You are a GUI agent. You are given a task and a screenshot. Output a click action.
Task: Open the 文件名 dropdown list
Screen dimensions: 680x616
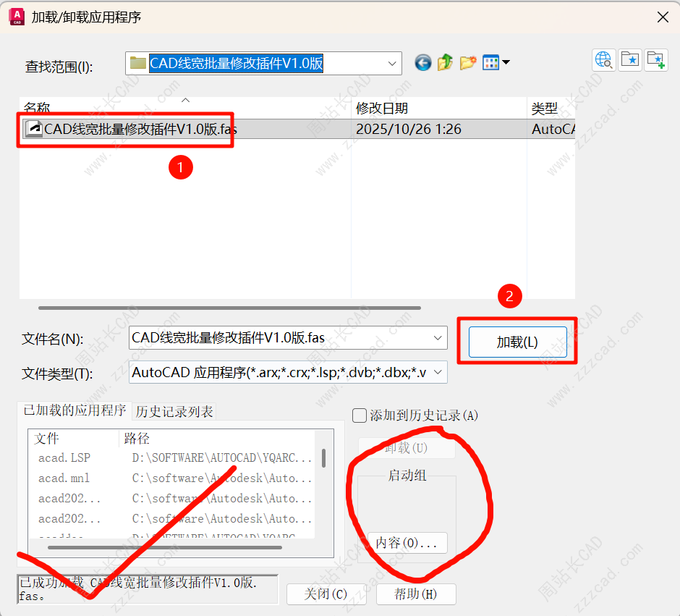pyautogui.click(x=438, y=338)
